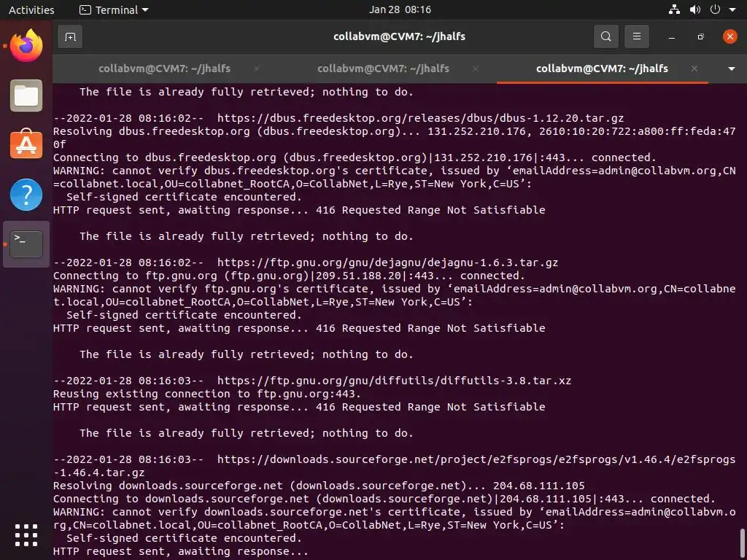Viewport: 747px width, 560px height.
Task: Launch Ubuntu Software from the dock
Action: click(x=26, y=144)
